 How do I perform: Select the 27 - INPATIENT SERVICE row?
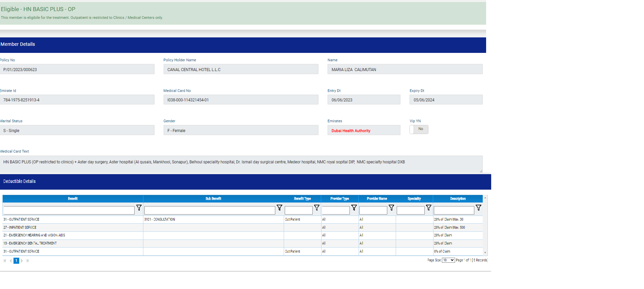73,228
